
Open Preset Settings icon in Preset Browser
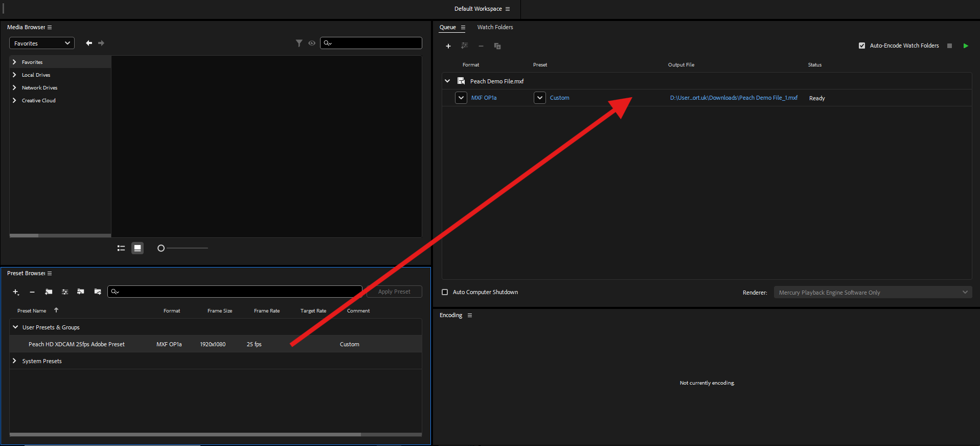pos(65,292)
